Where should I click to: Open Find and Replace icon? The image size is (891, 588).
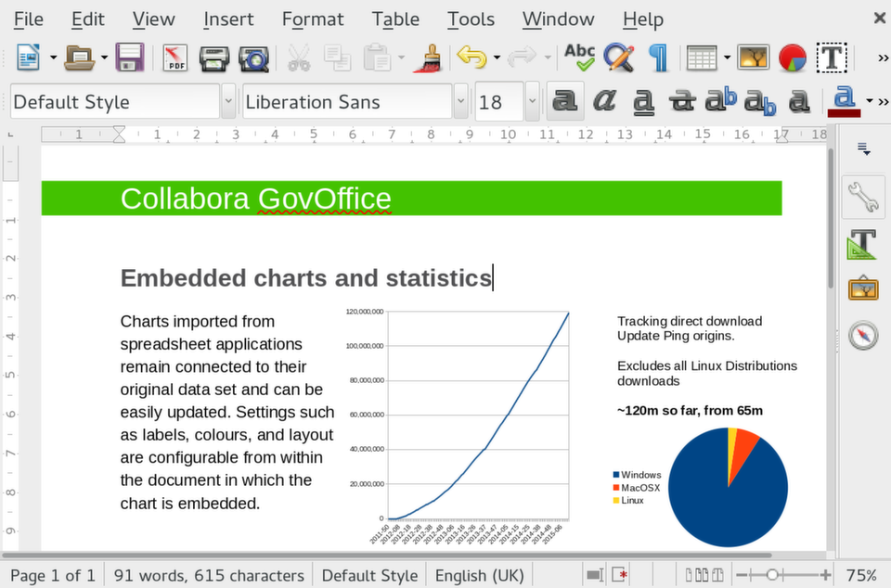(619, 58)
